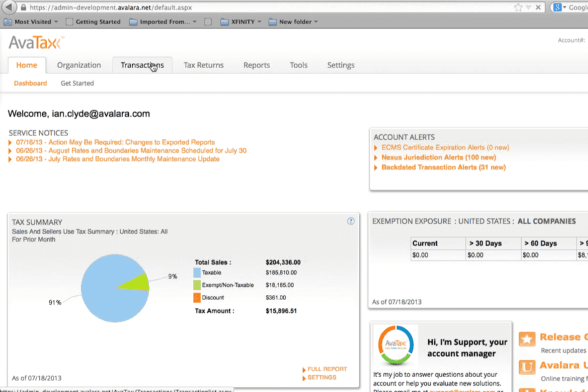This screenshot has width=588, height=392.
Task: Open the New folder bookmarks dropdown
Action: coord(293,22)
